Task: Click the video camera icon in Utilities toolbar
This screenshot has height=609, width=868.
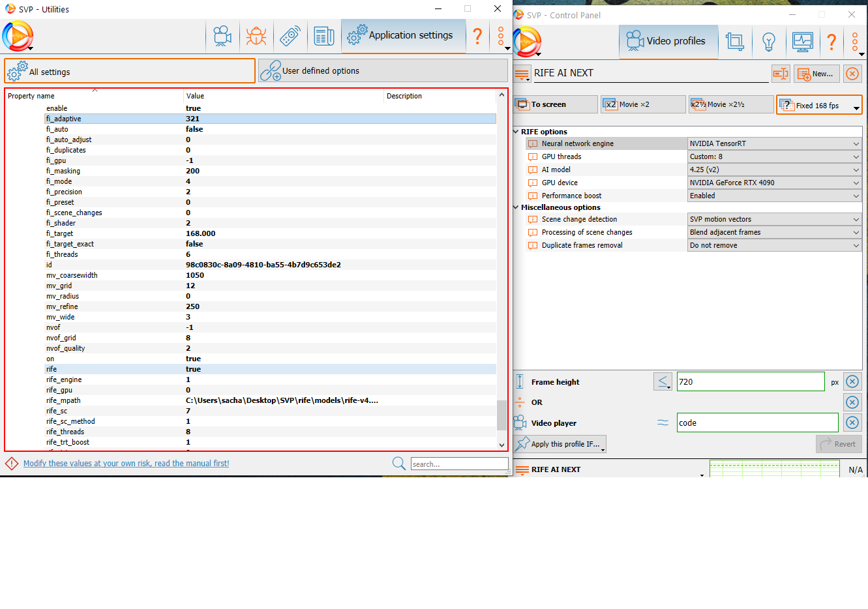Action: (222, 36)
